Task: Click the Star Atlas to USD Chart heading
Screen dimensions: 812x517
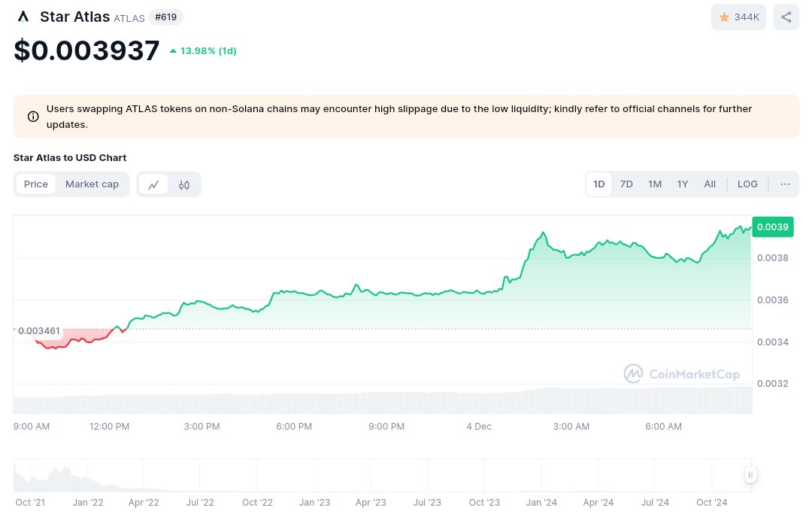Action: click(70, 157)
